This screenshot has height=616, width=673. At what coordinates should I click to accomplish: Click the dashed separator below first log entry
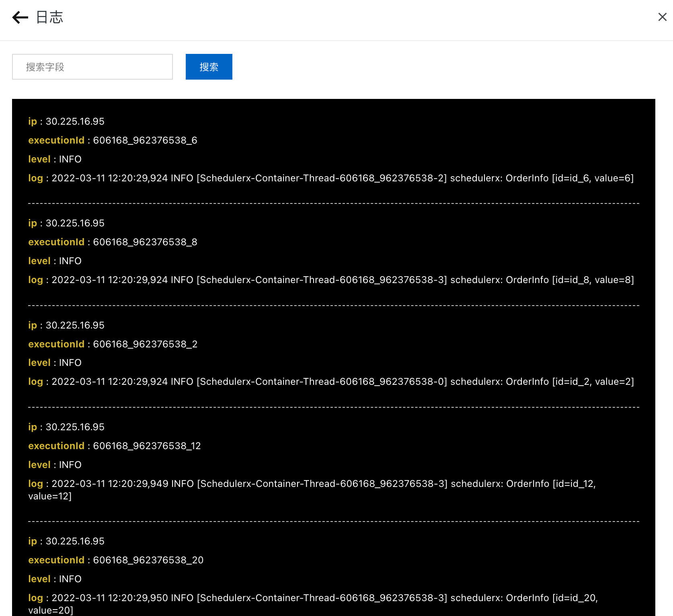[x=334, y=203]
